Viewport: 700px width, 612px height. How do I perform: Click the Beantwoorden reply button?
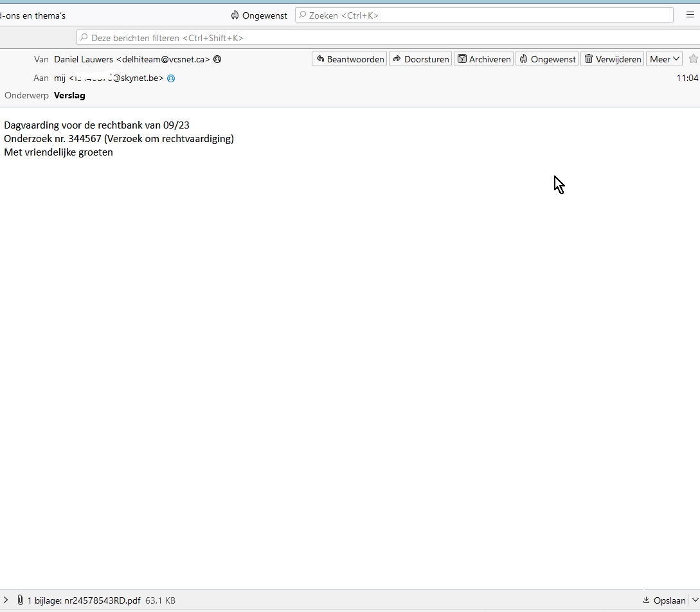point(350,59)
